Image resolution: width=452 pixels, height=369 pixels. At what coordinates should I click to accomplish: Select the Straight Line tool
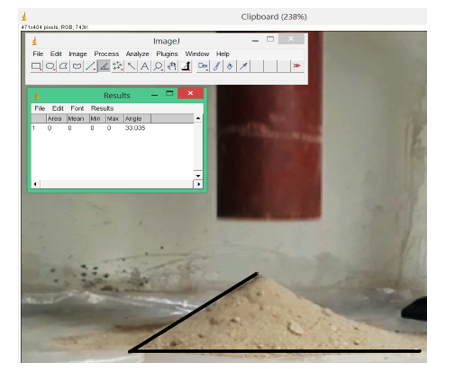tap(90, 66)
